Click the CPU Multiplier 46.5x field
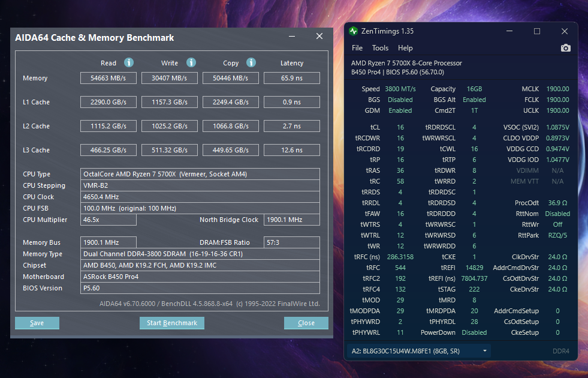 (x=108, y=220)
